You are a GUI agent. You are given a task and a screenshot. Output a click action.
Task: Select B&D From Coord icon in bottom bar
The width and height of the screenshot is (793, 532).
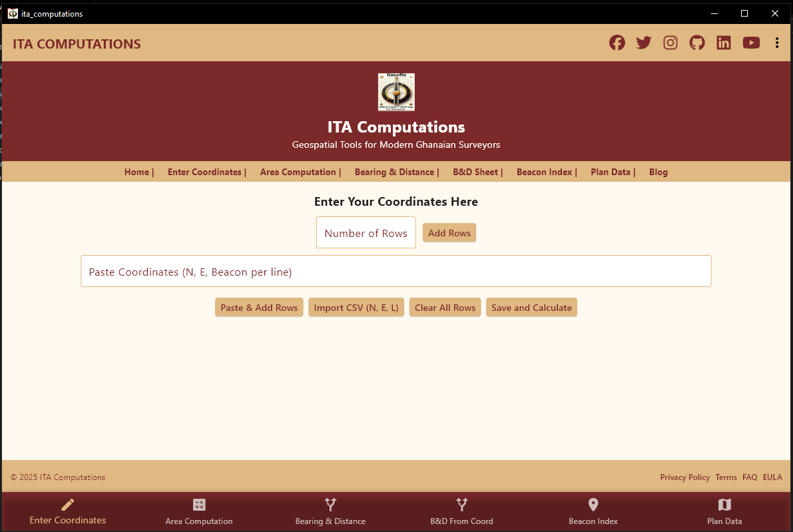pos(461,504)
